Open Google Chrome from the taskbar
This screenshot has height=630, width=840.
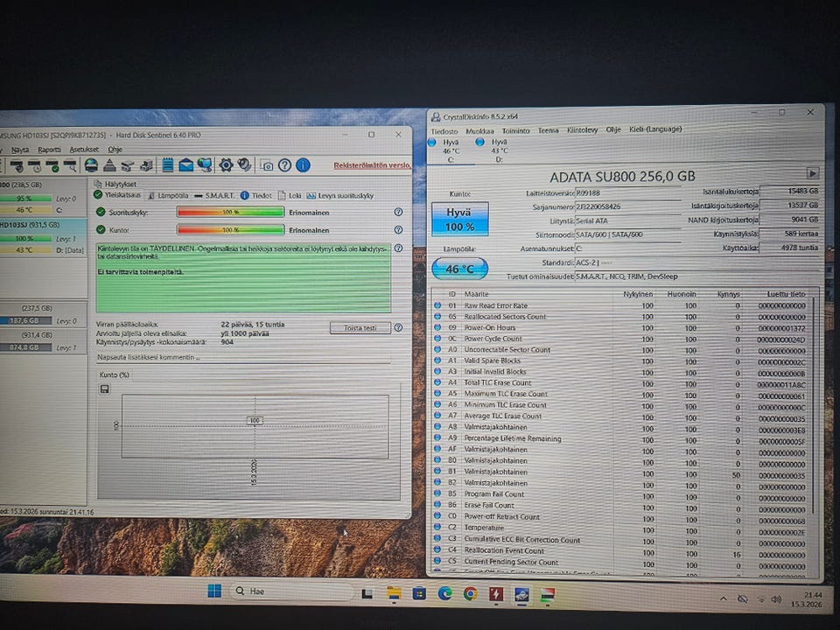471,593
